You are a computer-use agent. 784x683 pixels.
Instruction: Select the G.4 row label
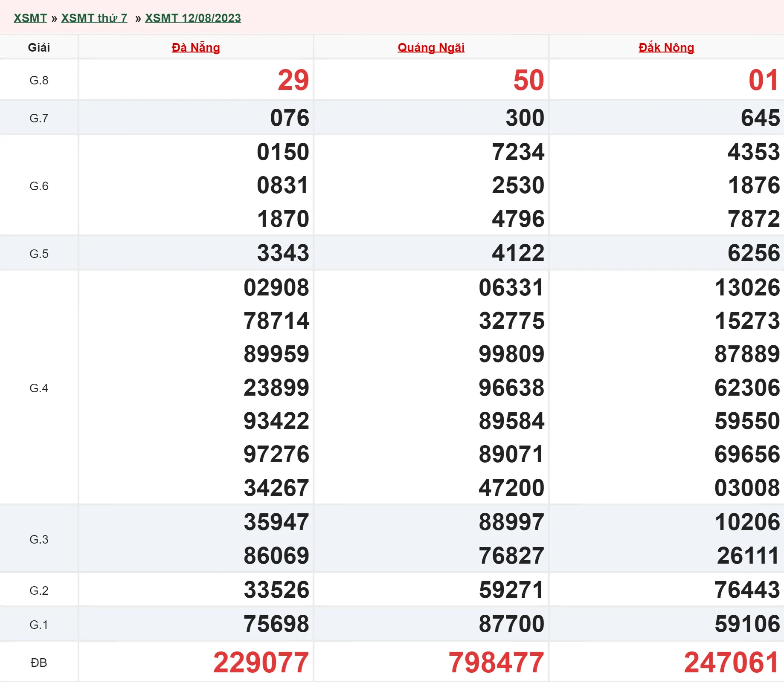tap(39, 388)
